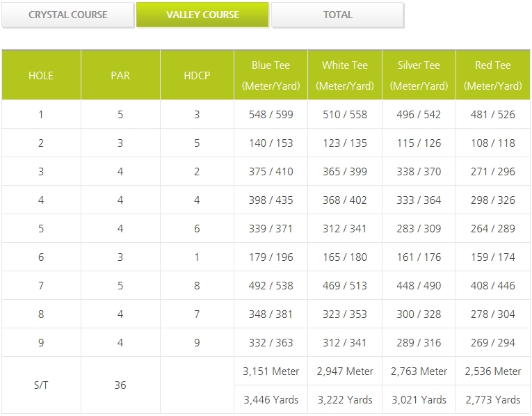Pick the '269 / 294' value
Image resolution: width=532 pixels, height=416 pixels.
492,343
